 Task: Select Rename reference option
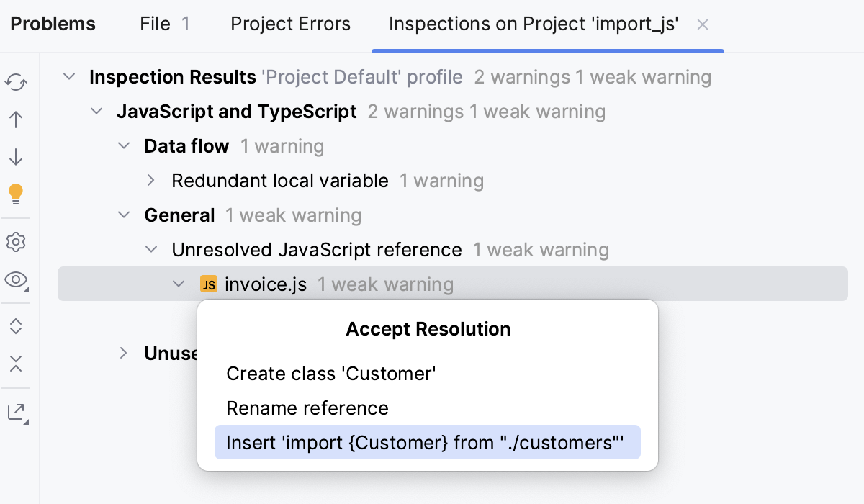coord(307,408)
